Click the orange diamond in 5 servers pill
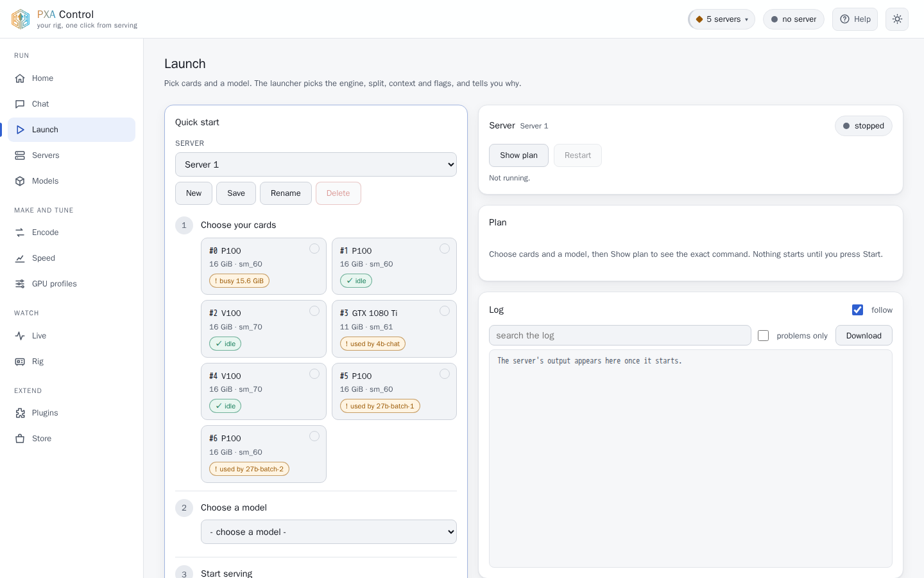Screen dimensions: 924x578 [699, 19]
